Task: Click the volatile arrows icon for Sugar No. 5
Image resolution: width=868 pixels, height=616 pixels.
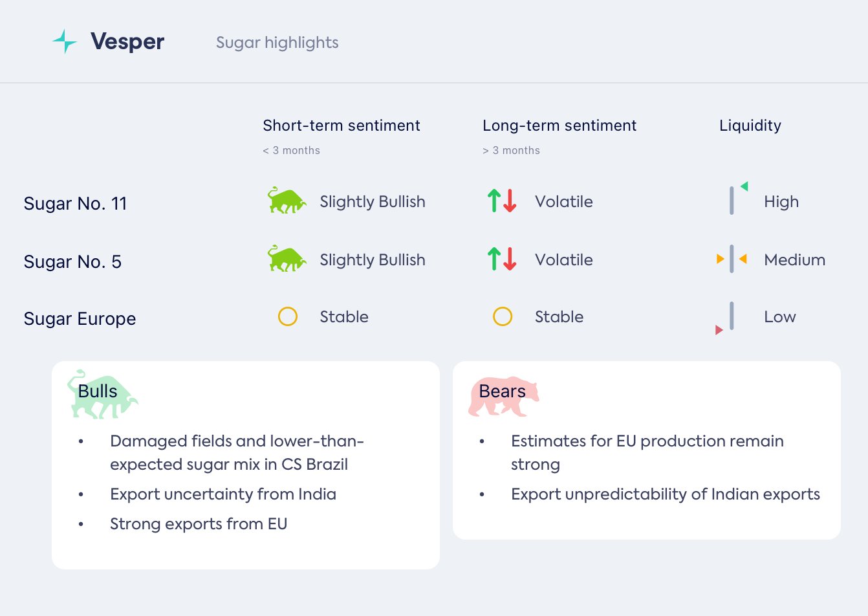Action: tap(502, 259)
